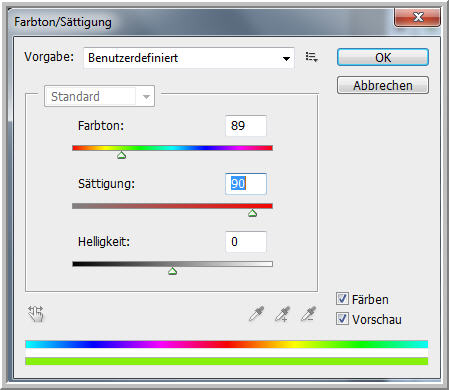Click the Farbton value field
449x390 pixels.
pyautogui.click(x=246, y=126)
